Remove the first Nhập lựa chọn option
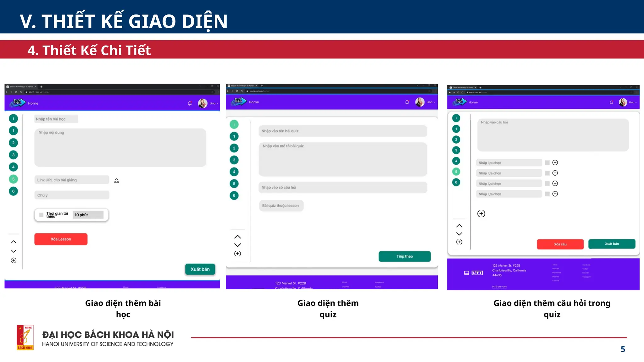 pyautogui.click(x=555, y=162)
